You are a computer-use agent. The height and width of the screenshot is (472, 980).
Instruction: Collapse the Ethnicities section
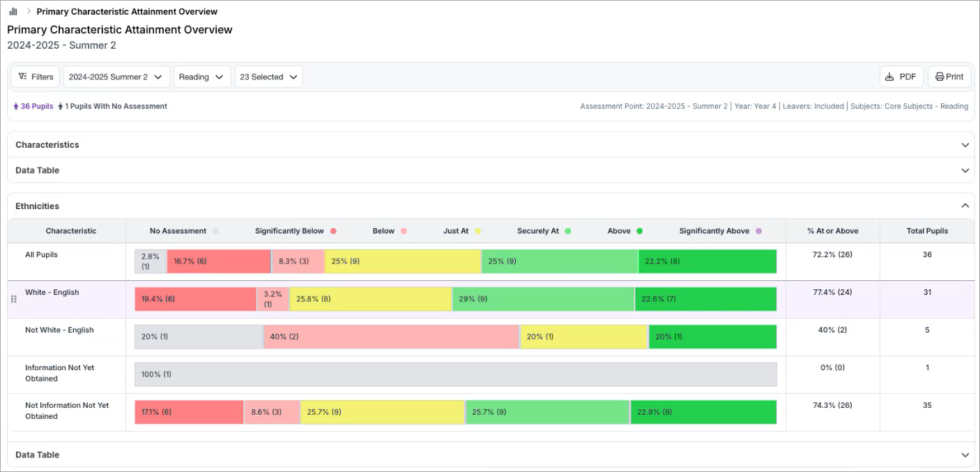click(965, 206)
